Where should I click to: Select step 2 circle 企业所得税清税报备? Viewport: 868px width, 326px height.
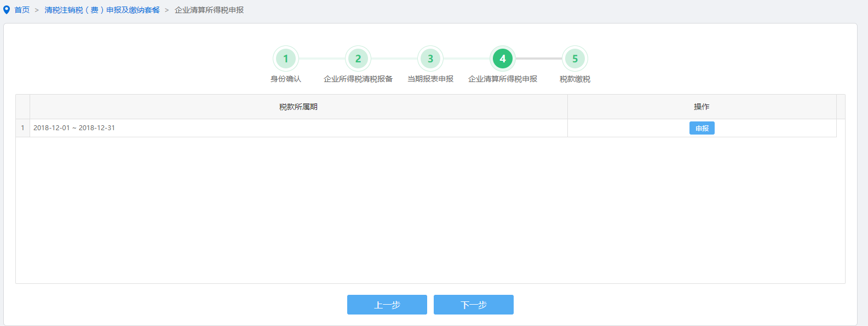[x=358, y=59]
